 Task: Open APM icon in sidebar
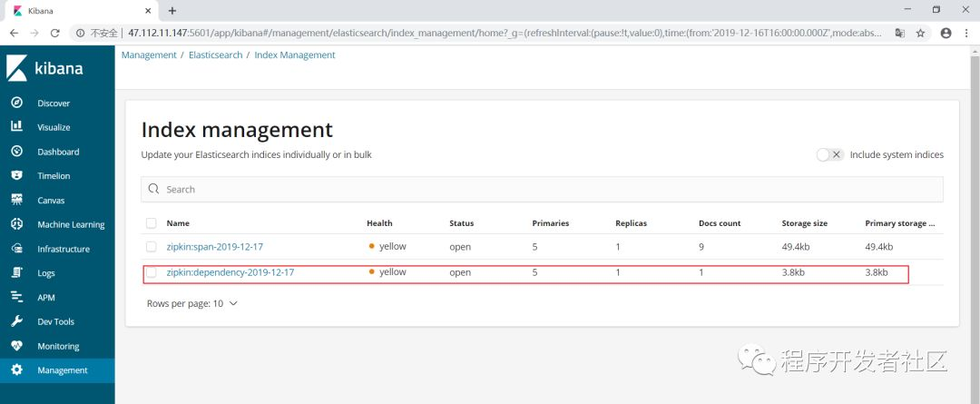(17, 297)
